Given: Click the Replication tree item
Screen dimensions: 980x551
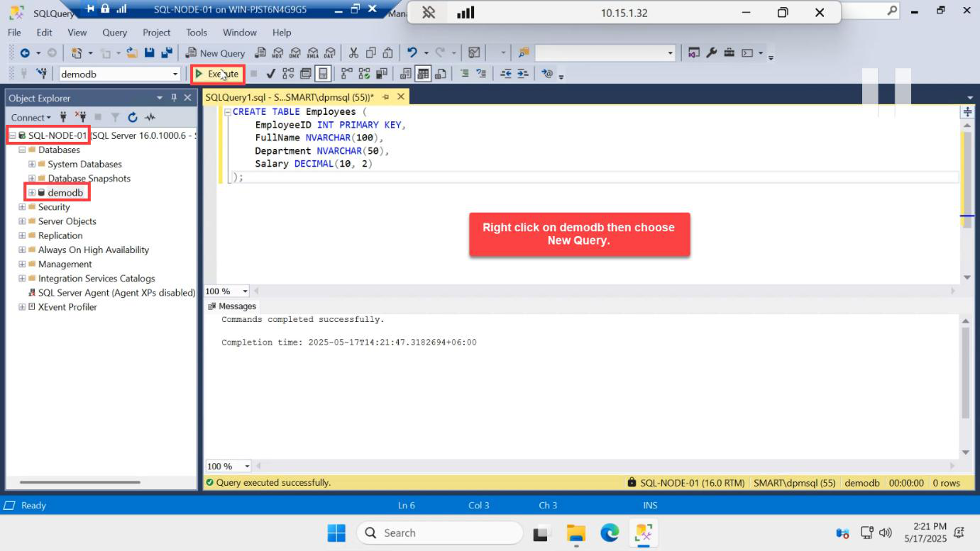Looking at the screenshot, I should pos(60,235).
